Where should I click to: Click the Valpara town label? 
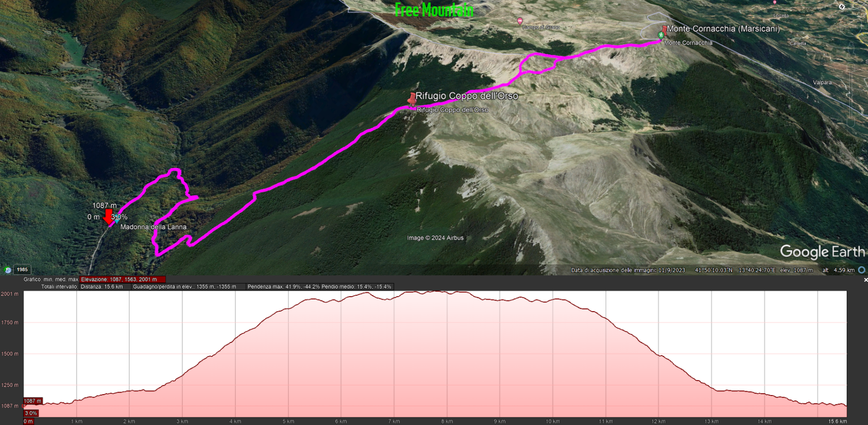(822, 82)
